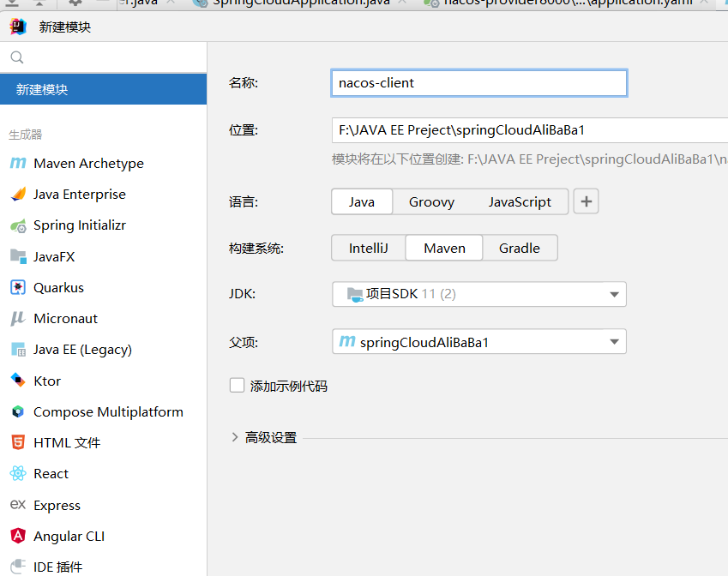Choose the Java Enterprise generator
The width and height of the screenshot is (728, 576).
(103, 194)
